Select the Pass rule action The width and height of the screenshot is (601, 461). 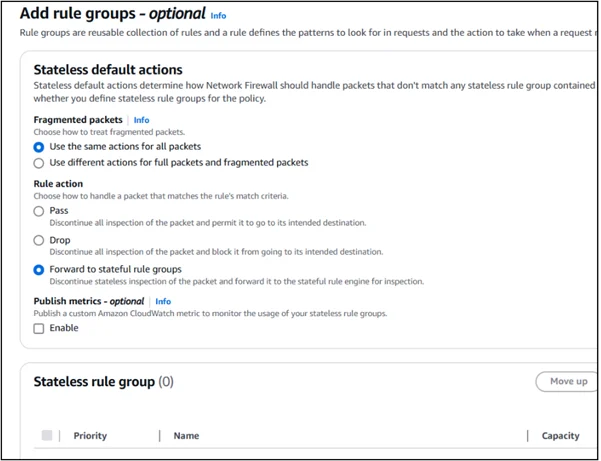[39, 212]
